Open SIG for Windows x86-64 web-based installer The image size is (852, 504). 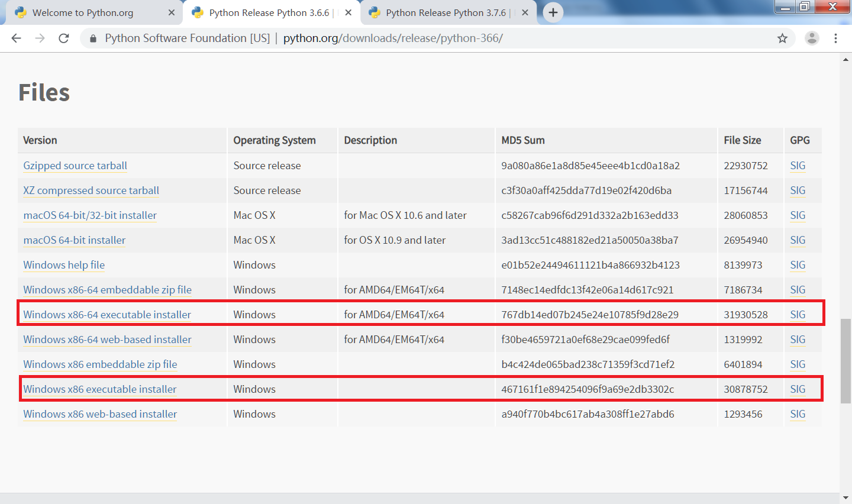point(798,340)
